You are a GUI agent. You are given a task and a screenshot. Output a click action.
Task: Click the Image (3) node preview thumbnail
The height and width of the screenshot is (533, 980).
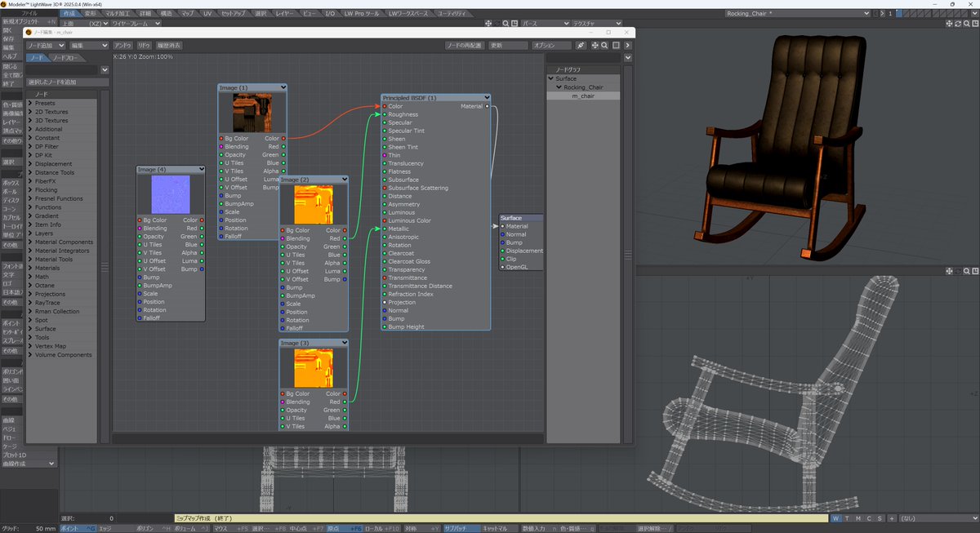coord(314,367)
